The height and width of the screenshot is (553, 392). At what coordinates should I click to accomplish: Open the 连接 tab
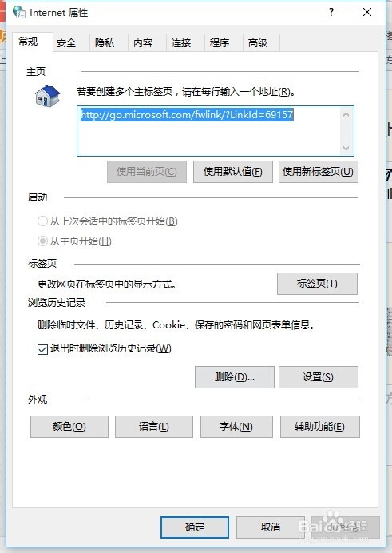181,43
